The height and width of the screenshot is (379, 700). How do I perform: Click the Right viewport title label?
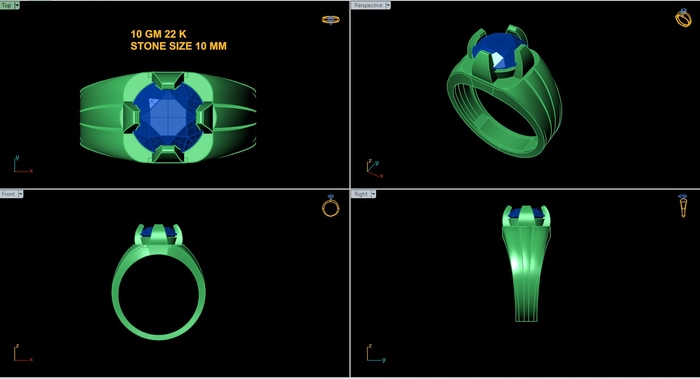[361, 194]
